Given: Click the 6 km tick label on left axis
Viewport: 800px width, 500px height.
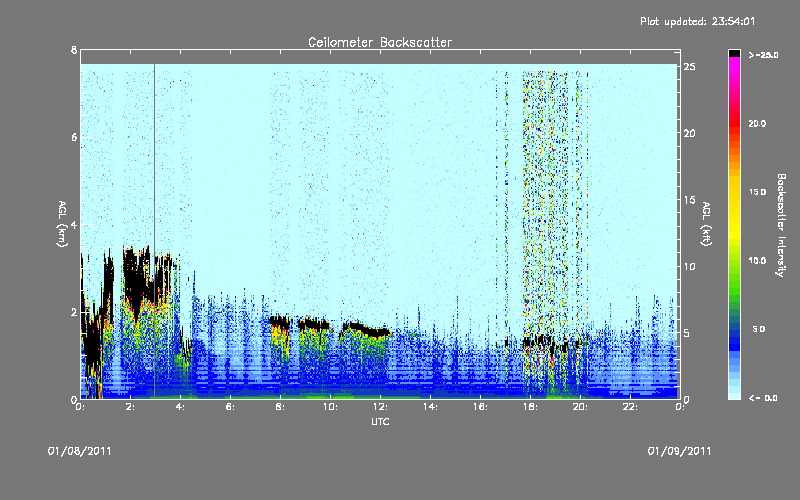Looking at the screenshot, I should pyautogui.click(x=74, y=137).
